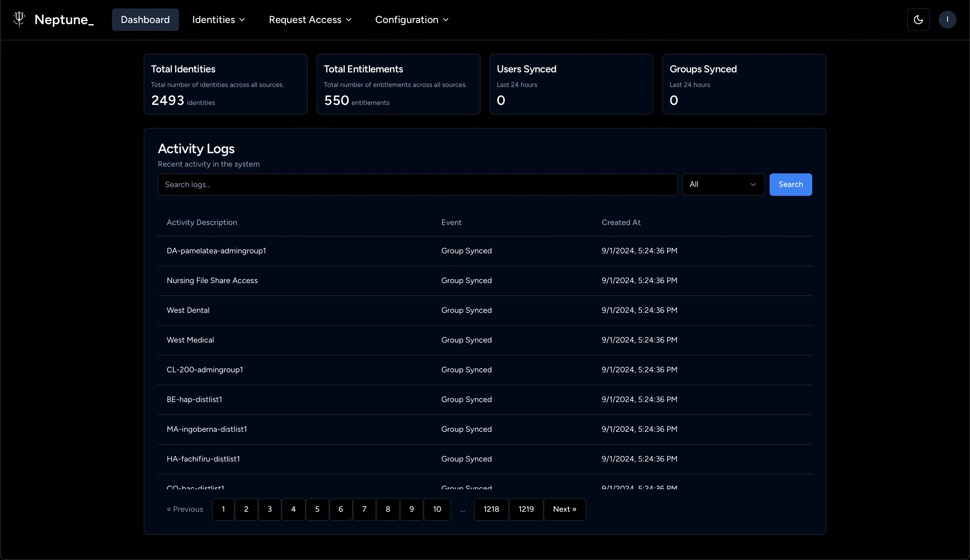Expand the Request Access menu
The image size is (970, 560).
tap(310, 20)
